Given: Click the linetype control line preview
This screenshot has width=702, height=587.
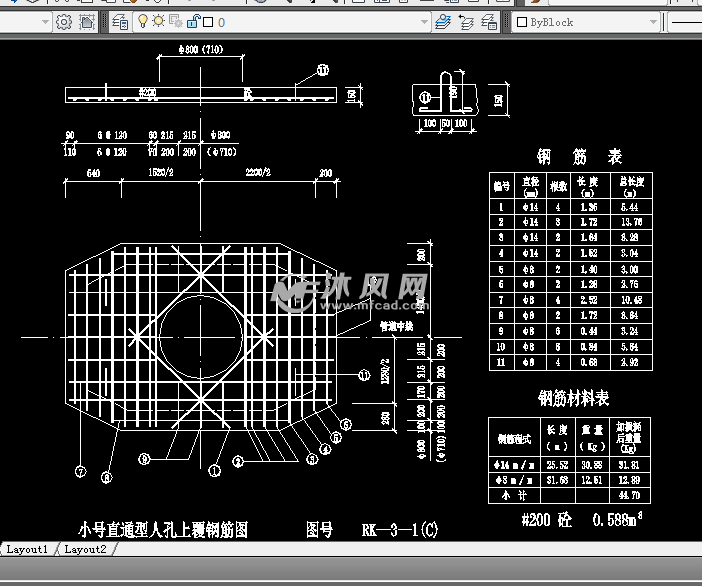Looking at the screenshot, I should tap(687, 22).
